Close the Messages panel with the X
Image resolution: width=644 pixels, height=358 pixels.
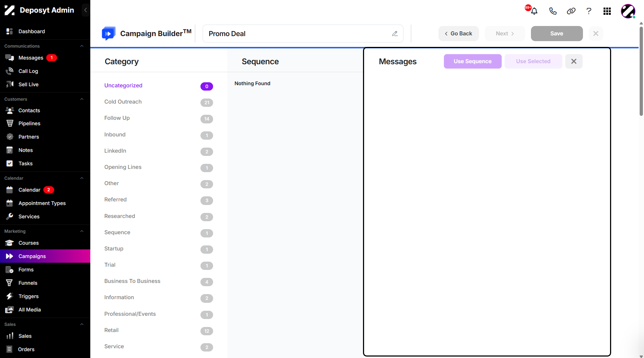(574, 61)
